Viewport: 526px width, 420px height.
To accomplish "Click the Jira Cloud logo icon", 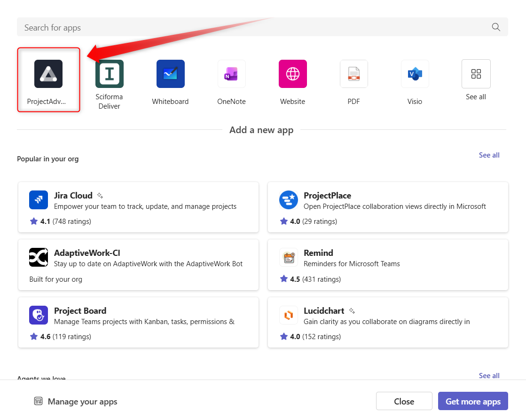I will (39, 200).
